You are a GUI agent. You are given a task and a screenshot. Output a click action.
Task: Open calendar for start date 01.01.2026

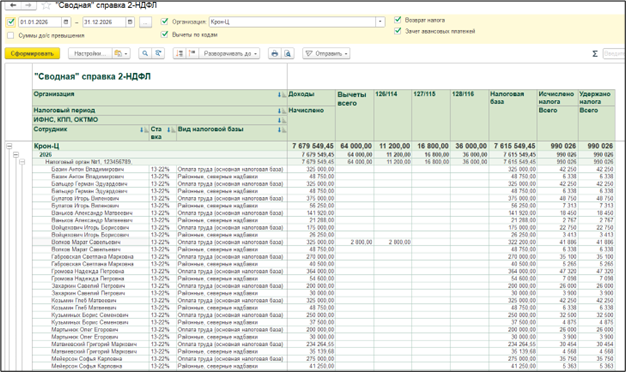click(66, 22)
